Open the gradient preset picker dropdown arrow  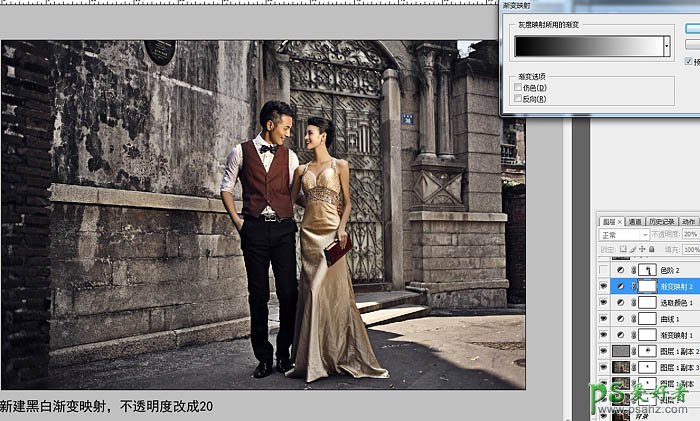(x=667, y=46)
